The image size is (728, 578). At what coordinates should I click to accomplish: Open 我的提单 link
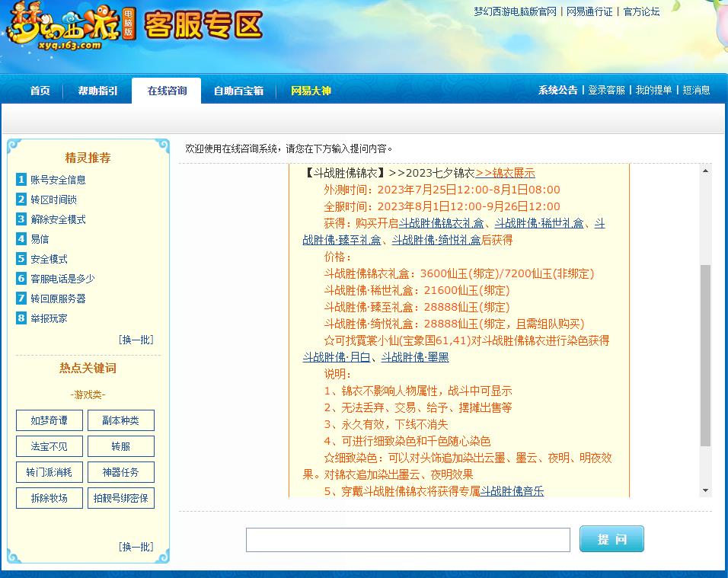coord(653,90)
